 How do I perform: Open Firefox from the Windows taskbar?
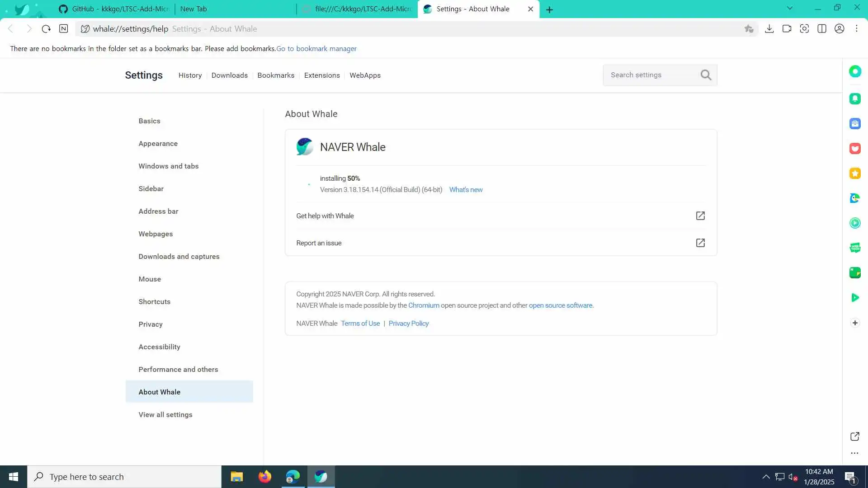(265, 477)
